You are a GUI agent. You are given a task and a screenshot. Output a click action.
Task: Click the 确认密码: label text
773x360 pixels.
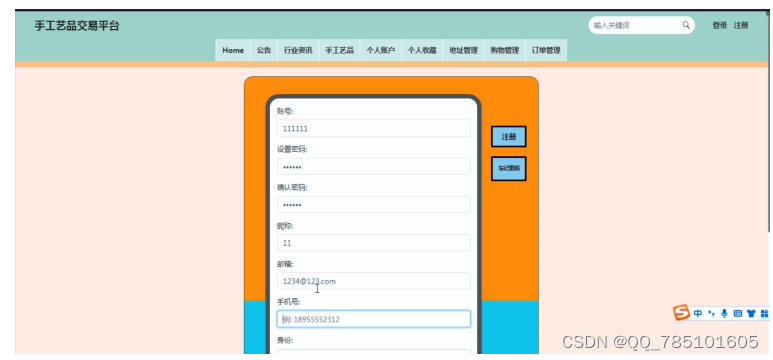coord(292,187)
